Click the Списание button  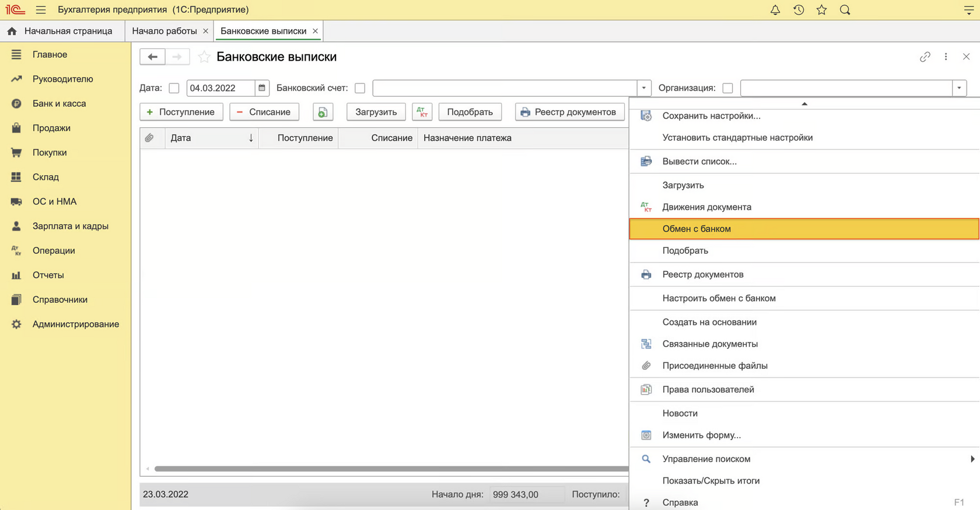(264, 112)
